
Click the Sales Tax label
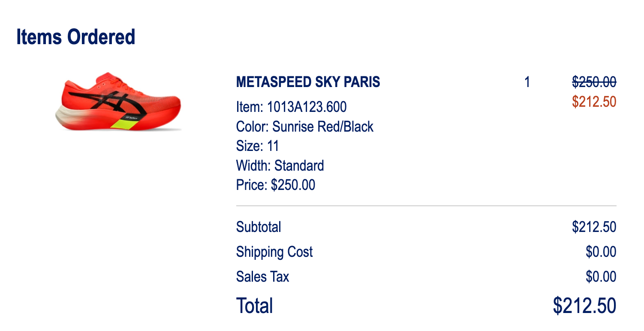[262, 277]
